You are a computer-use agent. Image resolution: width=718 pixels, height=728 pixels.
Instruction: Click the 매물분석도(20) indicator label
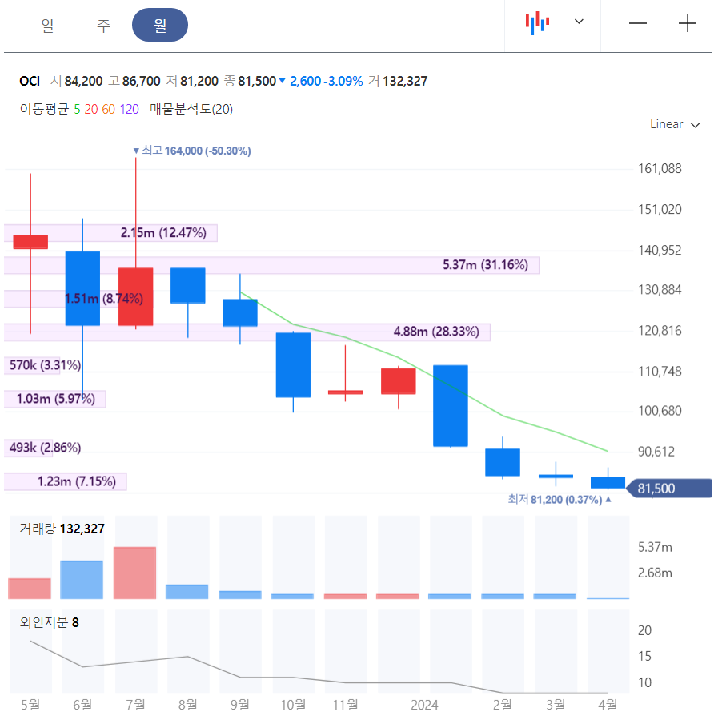pyautogui.click(x=191, y=109)
